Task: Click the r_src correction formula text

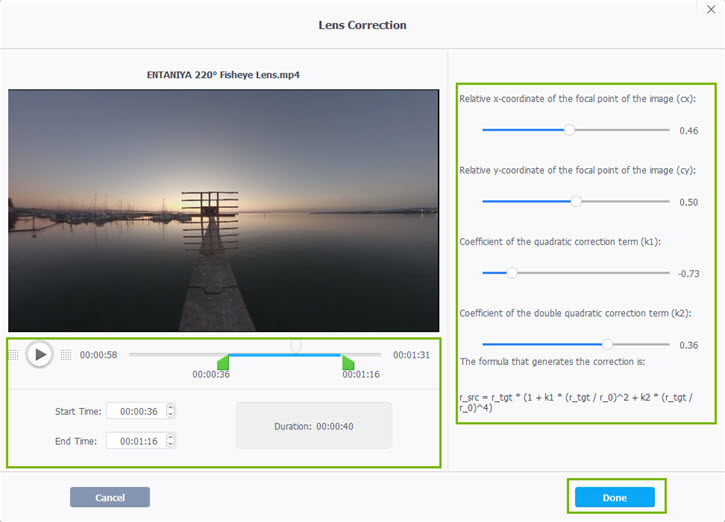Action: [x=576, y=403]
